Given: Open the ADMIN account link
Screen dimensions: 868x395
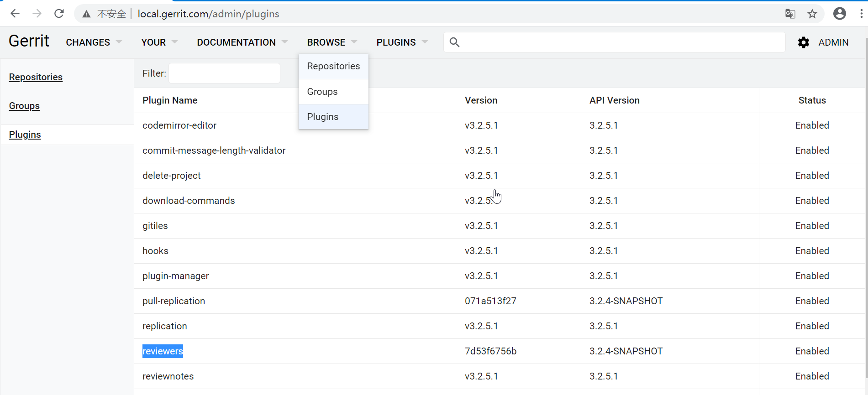Looking at the screenshot, I should pyautogui.click(x=833, y=42).
